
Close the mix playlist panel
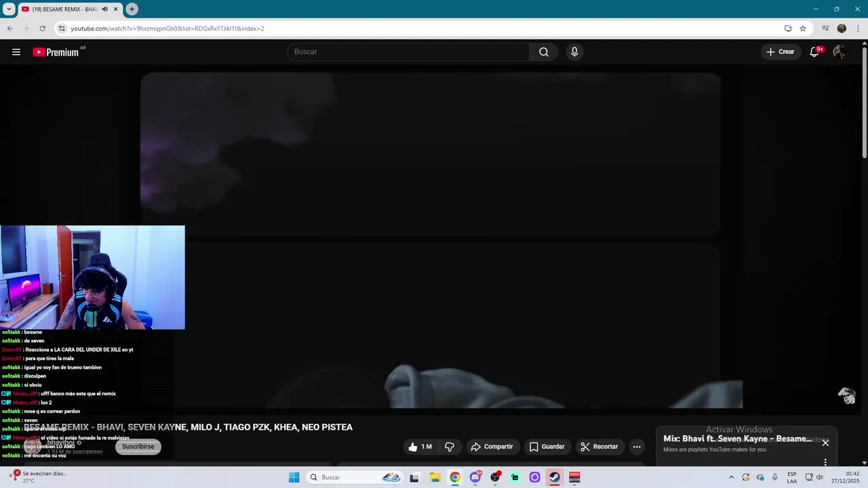click(825, 443)
